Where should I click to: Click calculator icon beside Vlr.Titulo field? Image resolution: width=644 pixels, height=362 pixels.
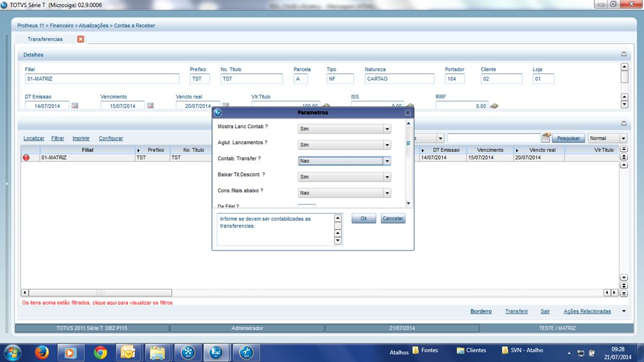327,106
